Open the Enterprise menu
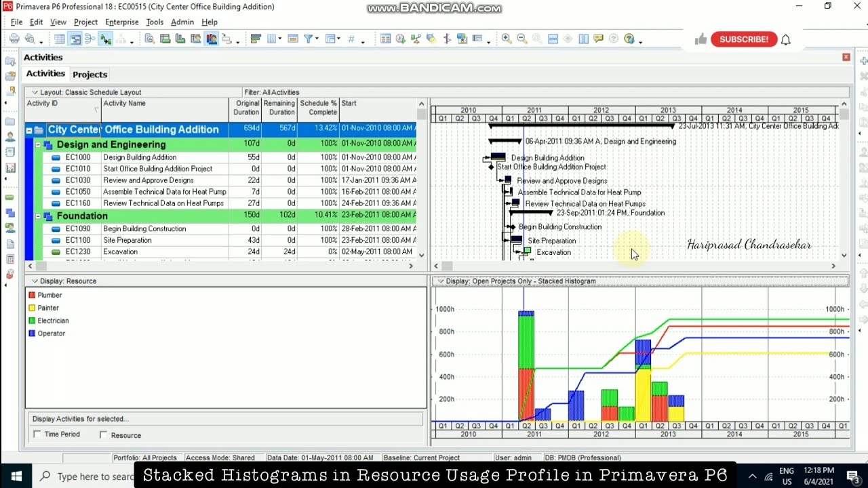868x488 pixels. point(122,22)
